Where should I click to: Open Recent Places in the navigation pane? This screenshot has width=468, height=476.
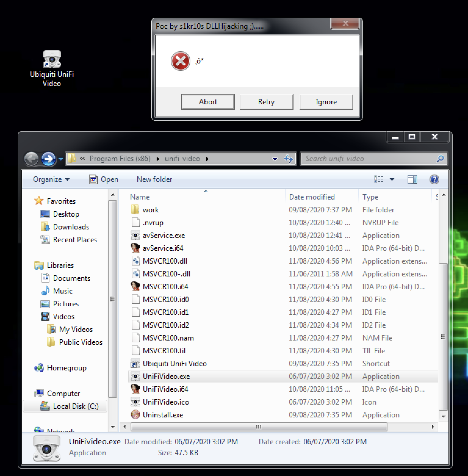pos(69,240)
